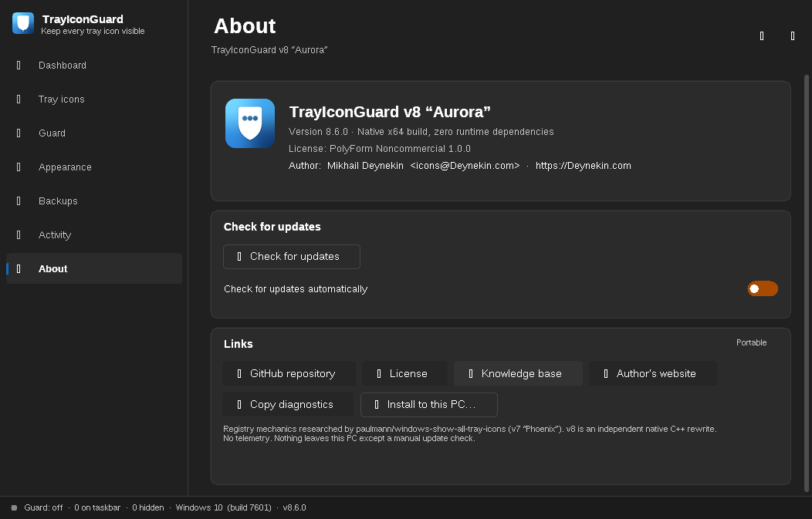The image size is (812, 519).
Task: Click the TrayIconGuard shield logo in the sidebar
Action: 23,23
